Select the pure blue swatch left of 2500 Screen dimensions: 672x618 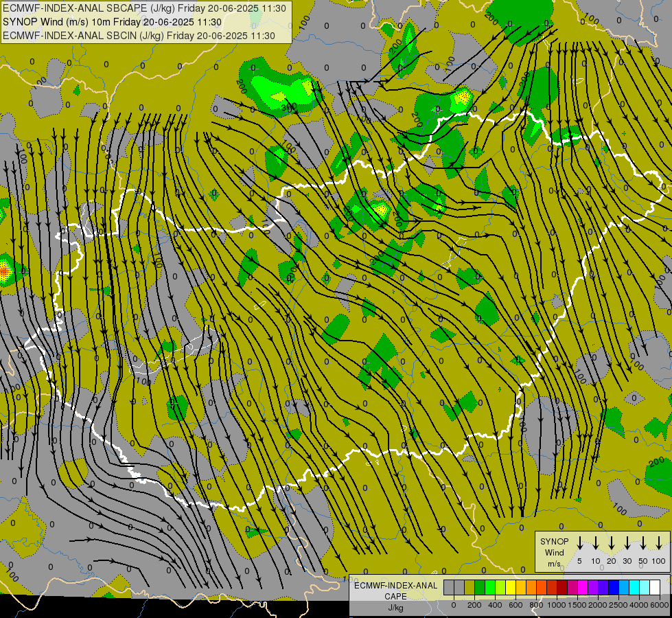pos(614,588)
